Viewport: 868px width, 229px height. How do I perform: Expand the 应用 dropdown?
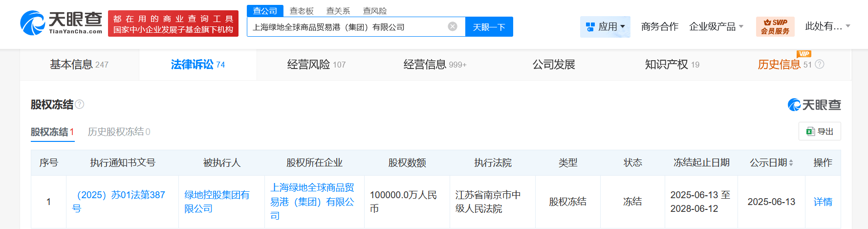click(605, 26)
